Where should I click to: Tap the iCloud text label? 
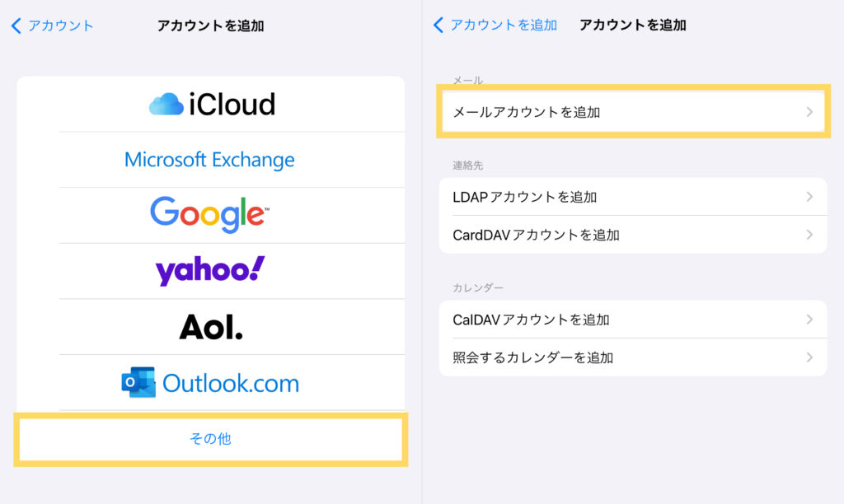pyautogui.click(x=232, y=105)
